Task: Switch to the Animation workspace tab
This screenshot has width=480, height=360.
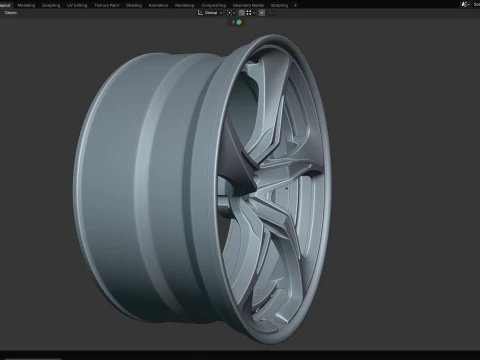Action: [x=158, y=5]
